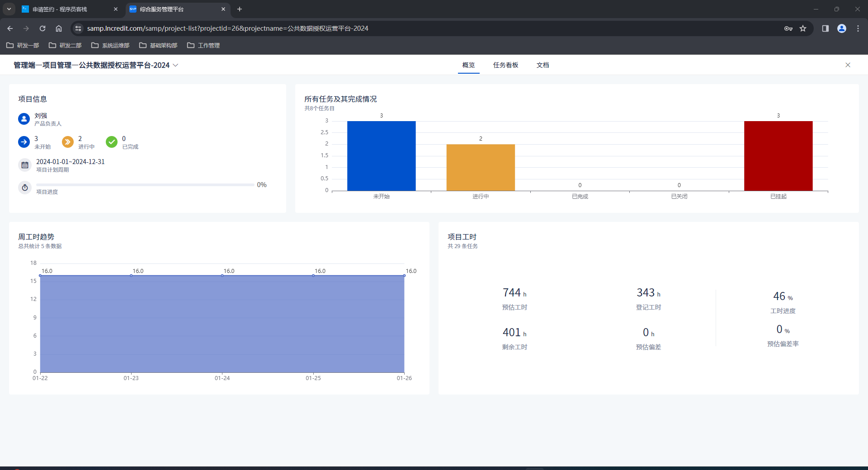This screenshot has width=868, height=470.
Task: Click the 共 29 条任务 subtitle
Action: (x=462, y=246)
